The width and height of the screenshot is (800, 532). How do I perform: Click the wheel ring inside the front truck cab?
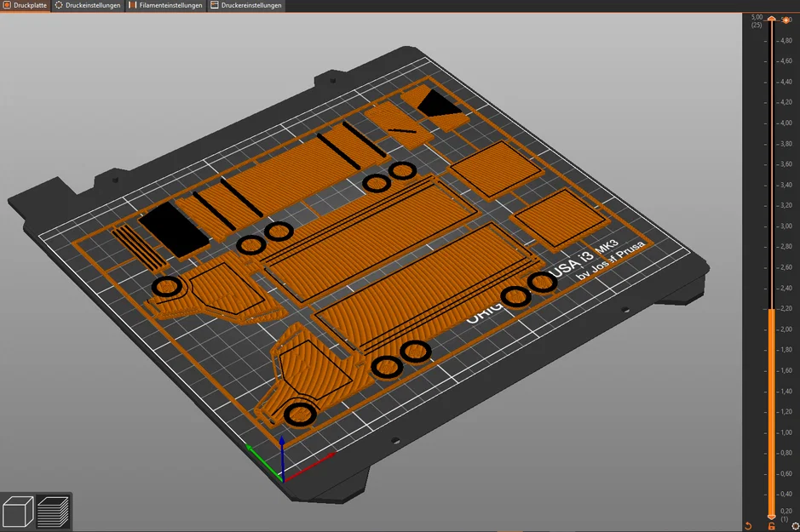tap(299, 415)
